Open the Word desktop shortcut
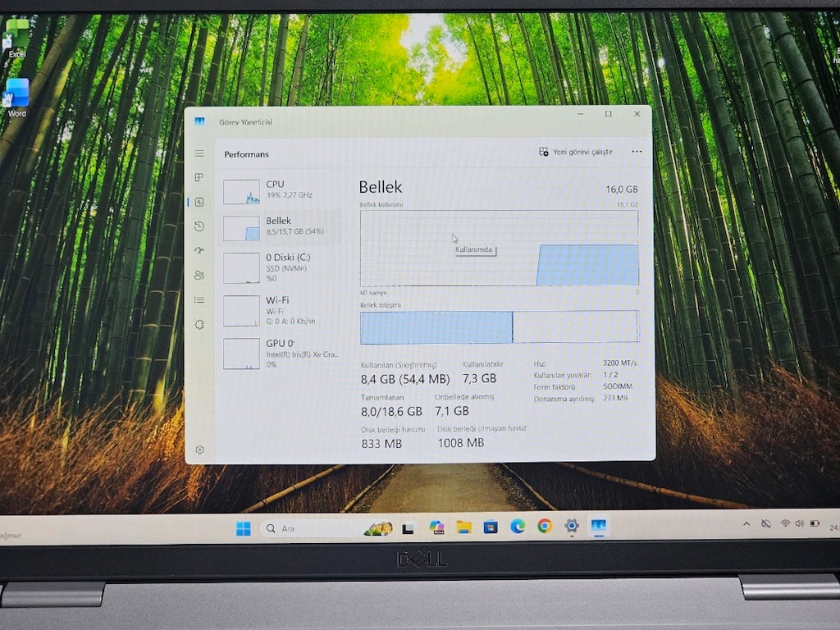The height and width of the screenshot is (630, 840). 16,98
